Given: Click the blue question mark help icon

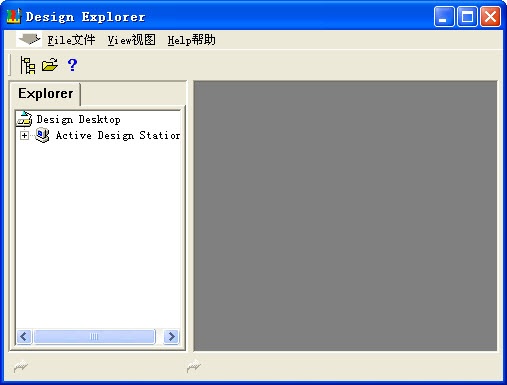Looking at the screenshot, I should pos(72,65).
